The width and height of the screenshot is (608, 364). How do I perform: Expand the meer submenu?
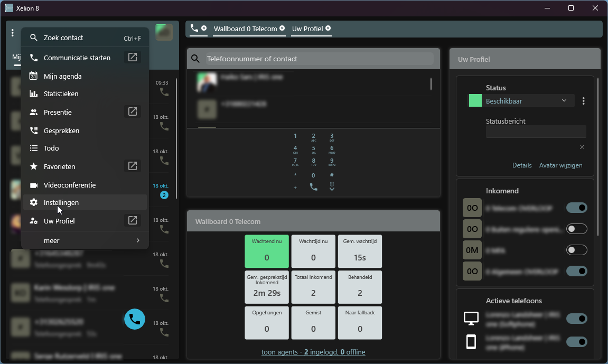[85, 241]
